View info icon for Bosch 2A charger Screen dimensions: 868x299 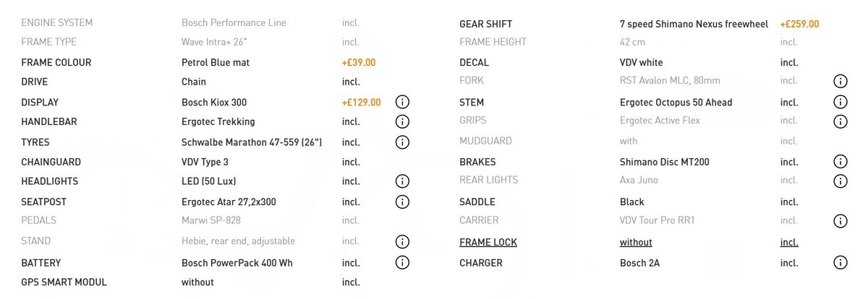click(840, 263)
